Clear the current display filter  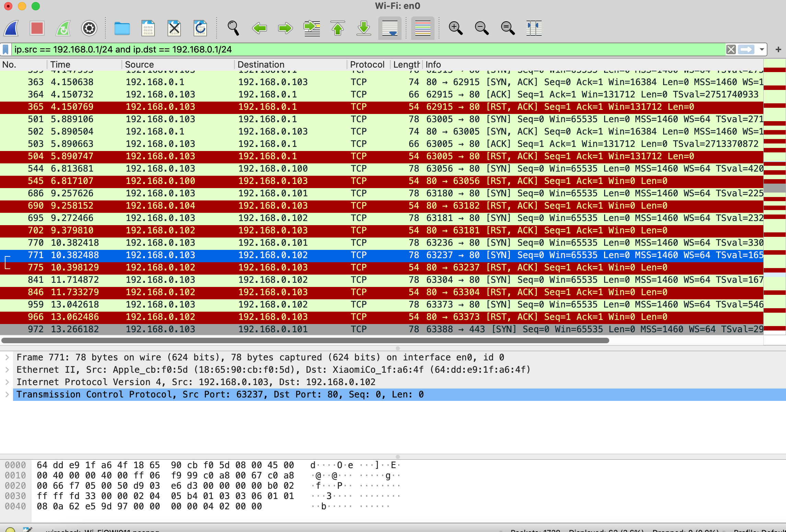click(x=730, y=49)
